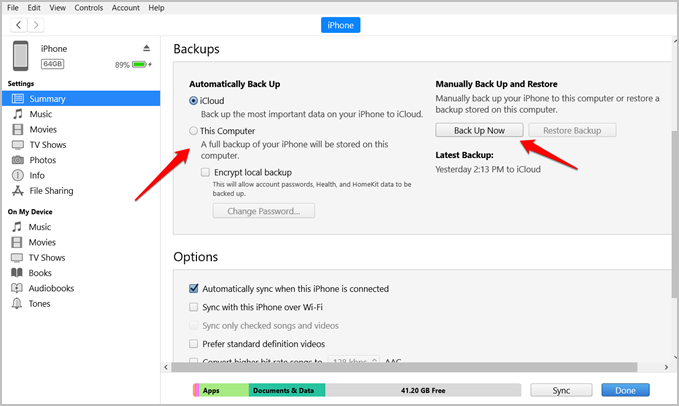Image resolution: width=679 pixels, height=406 pixels.
Task: Click the horizontal scrollbar right arrow
Action: (666, 367)
